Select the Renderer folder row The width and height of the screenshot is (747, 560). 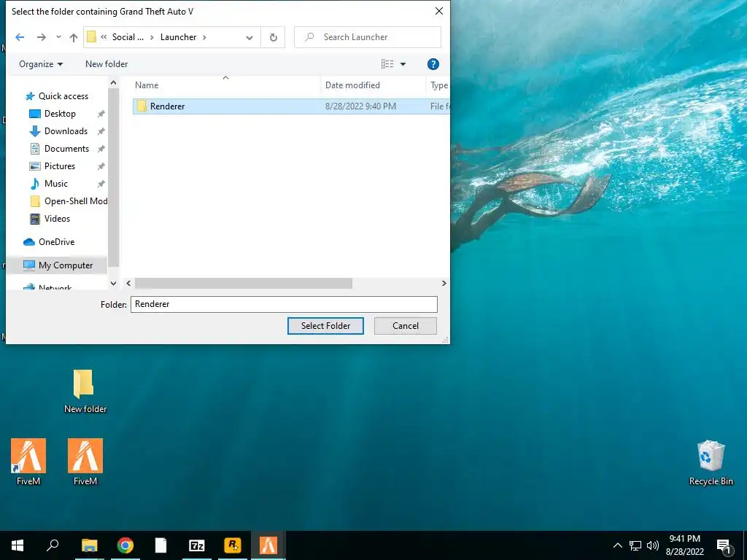tap(290, 106)
